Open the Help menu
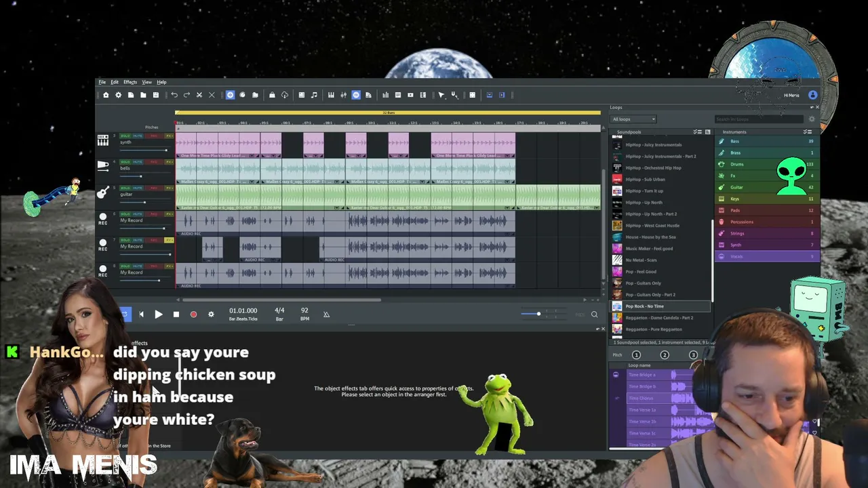 (161, 82)
